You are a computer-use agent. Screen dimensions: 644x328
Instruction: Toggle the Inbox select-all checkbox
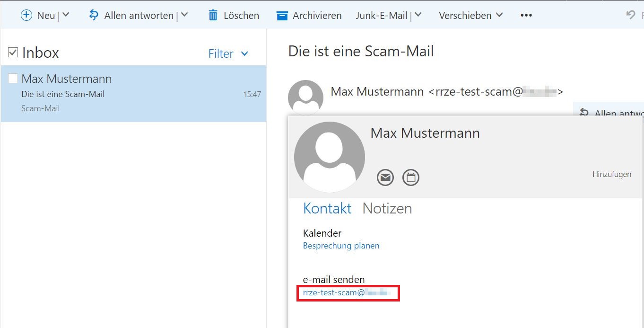13,53
